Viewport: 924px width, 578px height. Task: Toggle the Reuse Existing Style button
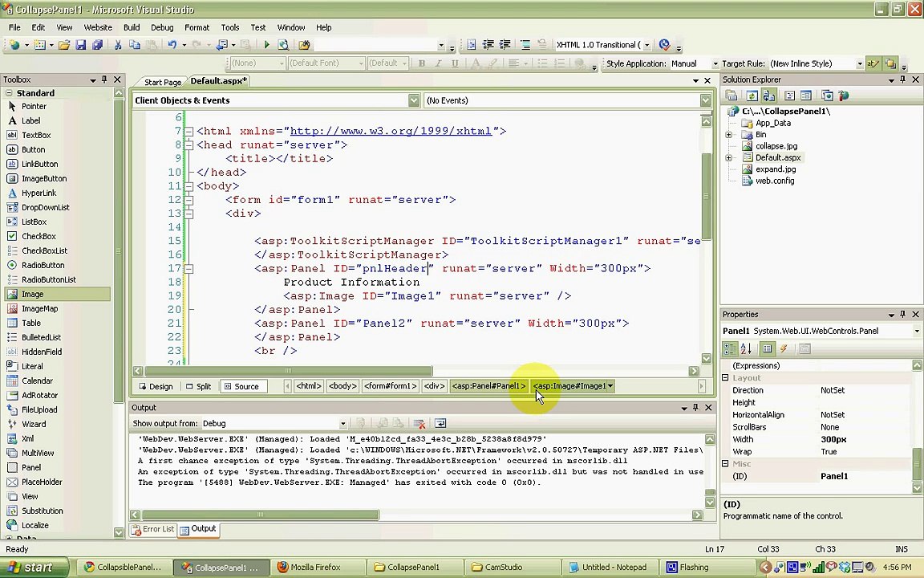[873, 63]
